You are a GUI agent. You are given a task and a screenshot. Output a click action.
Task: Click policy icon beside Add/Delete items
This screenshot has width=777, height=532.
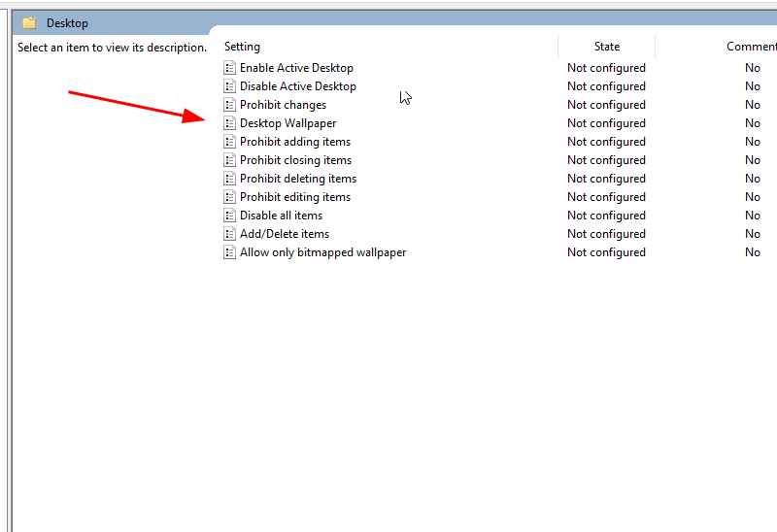tap(229, 234)
